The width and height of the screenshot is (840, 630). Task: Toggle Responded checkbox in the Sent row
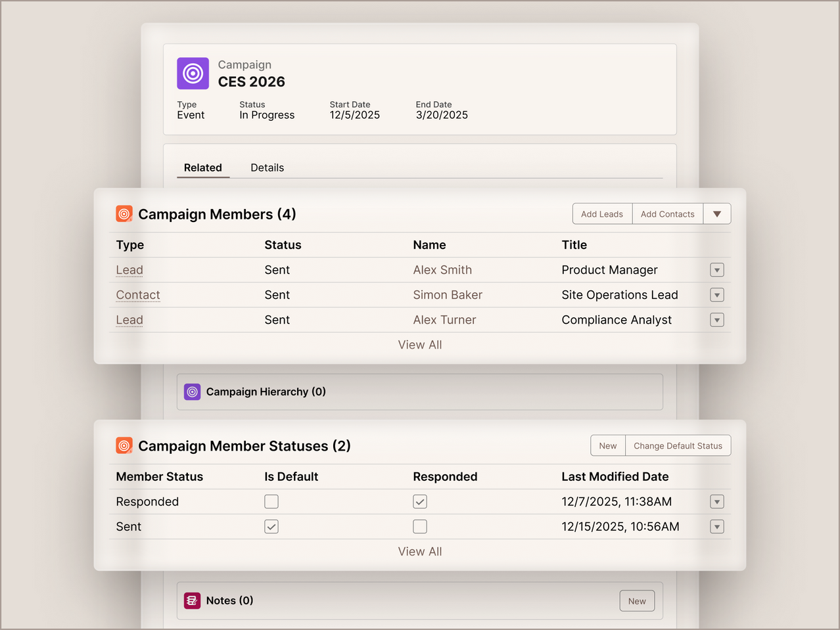pyautogui.click(x=420, y=527)
